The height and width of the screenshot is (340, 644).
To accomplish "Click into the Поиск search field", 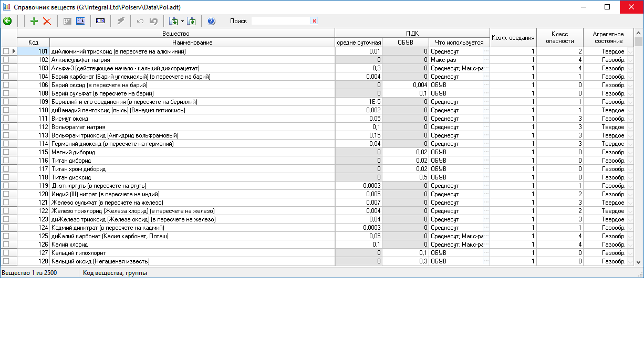I will [281, 21].
